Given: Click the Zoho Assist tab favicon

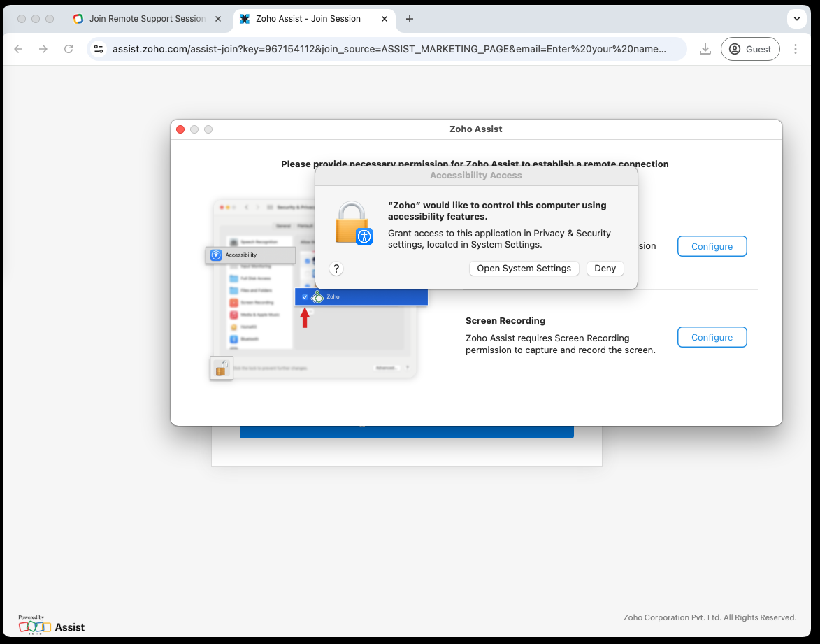Looking at the screenshot, I should click(244, 19).
